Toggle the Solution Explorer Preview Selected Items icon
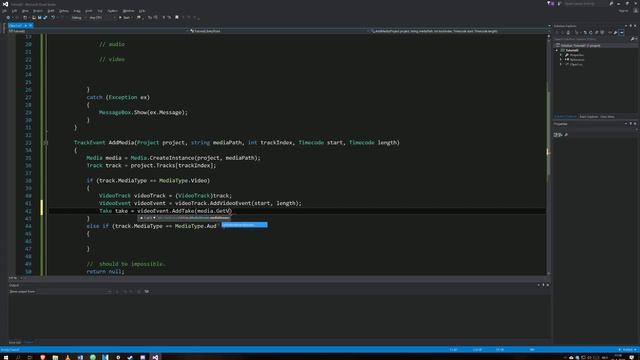 pos(621,33)
